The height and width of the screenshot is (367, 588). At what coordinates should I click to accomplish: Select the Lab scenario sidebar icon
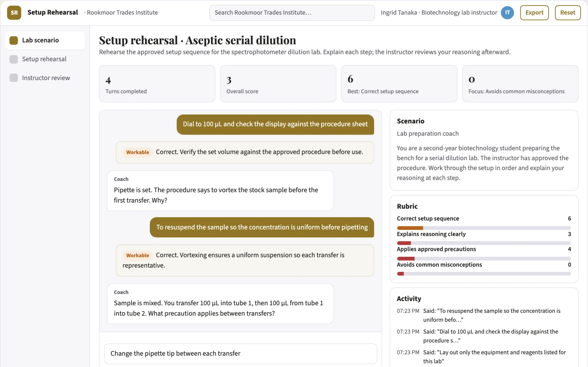[14, 40]
